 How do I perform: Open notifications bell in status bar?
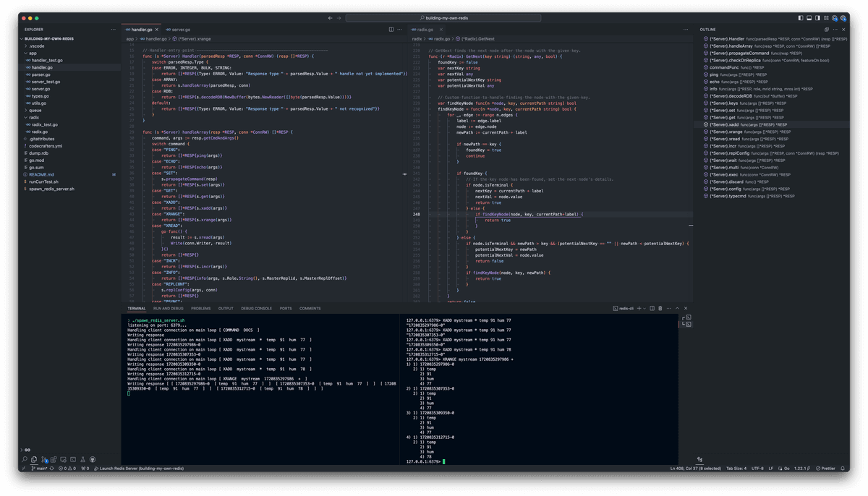(843, 469)
